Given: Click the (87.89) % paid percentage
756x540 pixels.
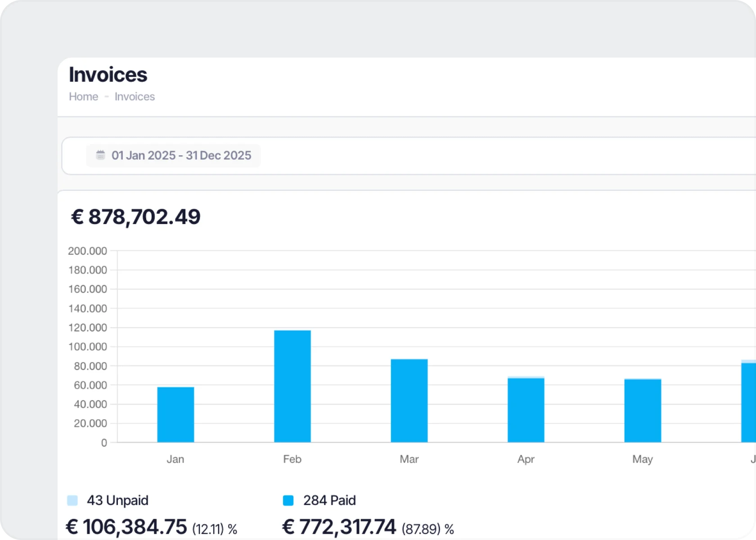Looking at the screenshot, I should tap(428, 529).
